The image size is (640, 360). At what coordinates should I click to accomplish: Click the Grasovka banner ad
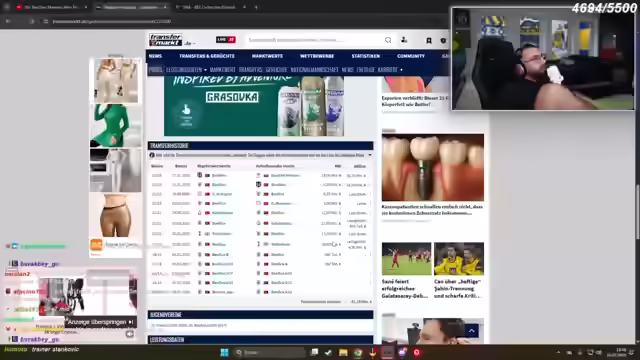click(254, 106)
